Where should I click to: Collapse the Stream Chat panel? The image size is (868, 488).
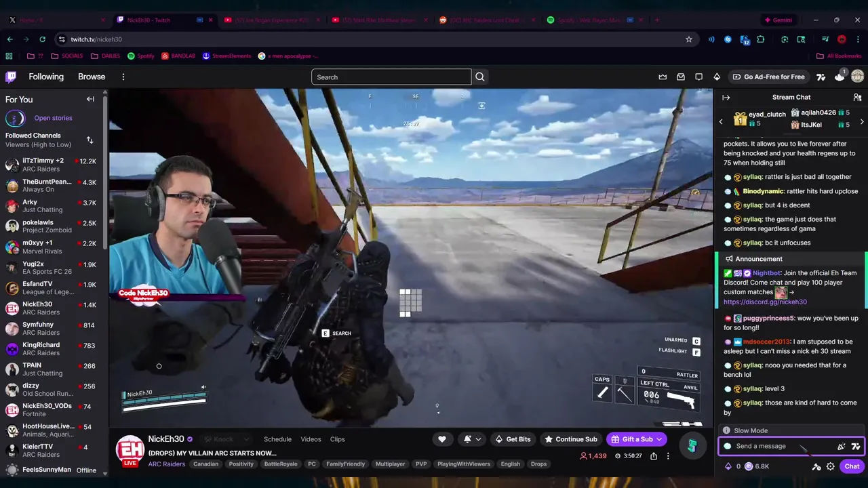726,97
